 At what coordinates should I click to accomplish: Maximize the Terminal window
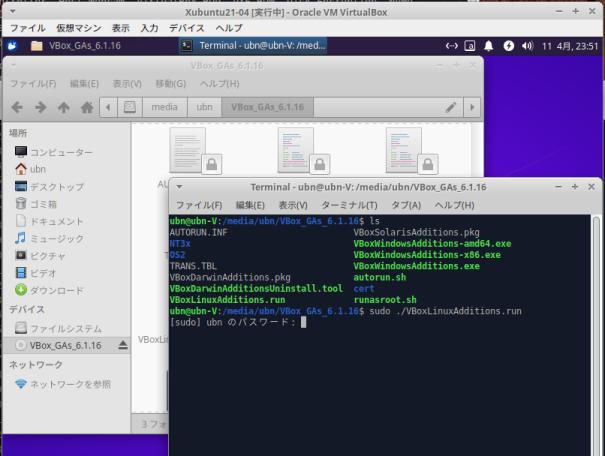(x=575, y=187)
